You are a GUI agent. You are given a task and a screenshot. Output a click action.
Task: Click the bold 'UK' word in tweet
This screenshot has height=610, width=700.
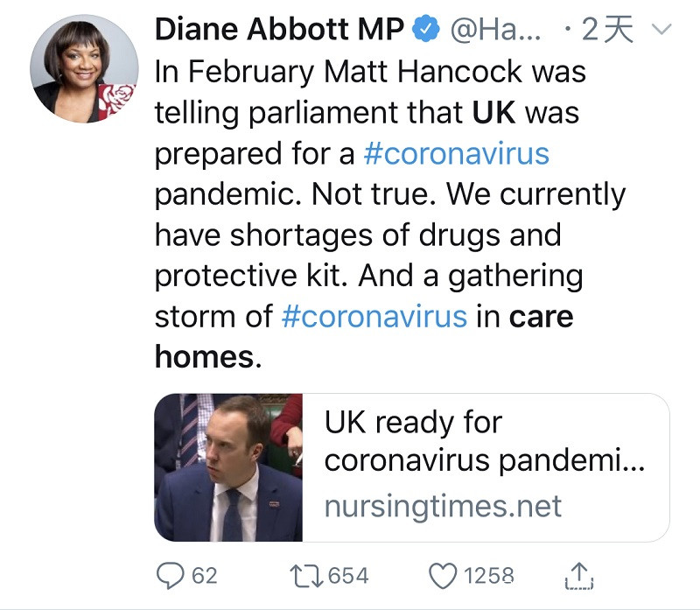[494, 113]
